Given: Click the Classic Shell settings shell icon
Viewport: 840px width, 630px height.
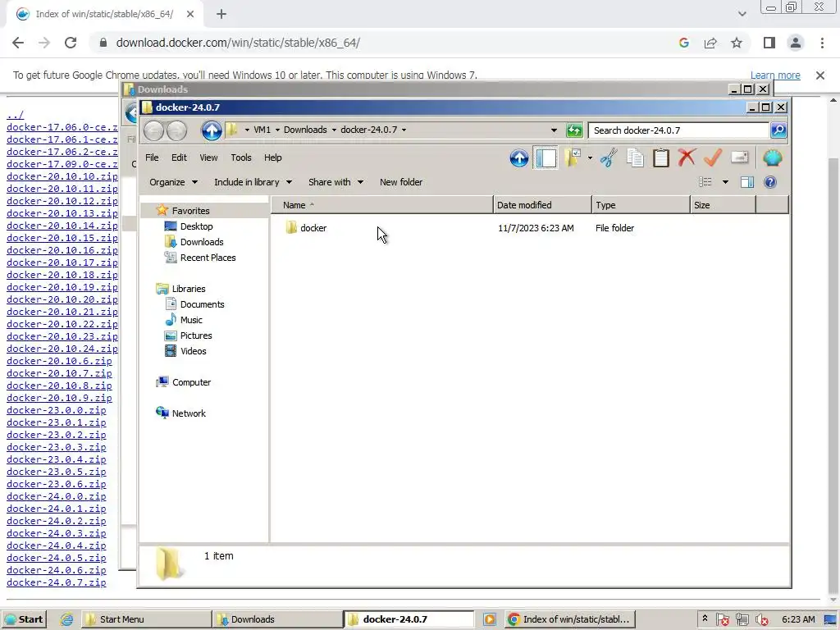Looking at the screenshot, I should (772, 158).
